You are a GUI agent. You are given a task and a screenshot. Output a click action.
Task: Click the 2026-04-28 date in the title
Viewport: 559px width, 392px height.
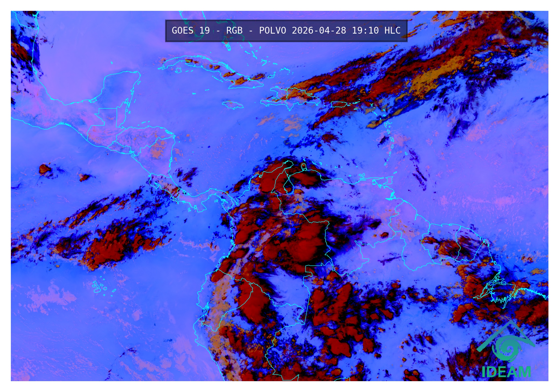coord(319,31)
